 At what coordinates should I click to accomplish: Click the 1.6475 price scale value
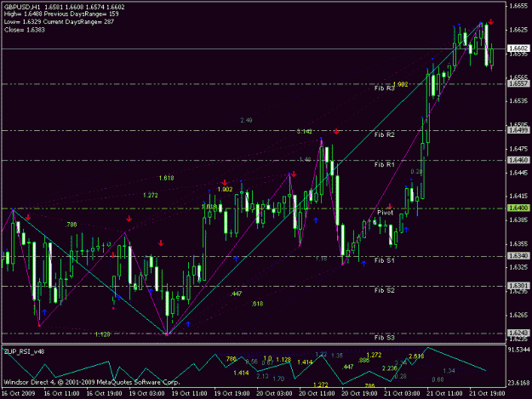[x=518, y=149]
